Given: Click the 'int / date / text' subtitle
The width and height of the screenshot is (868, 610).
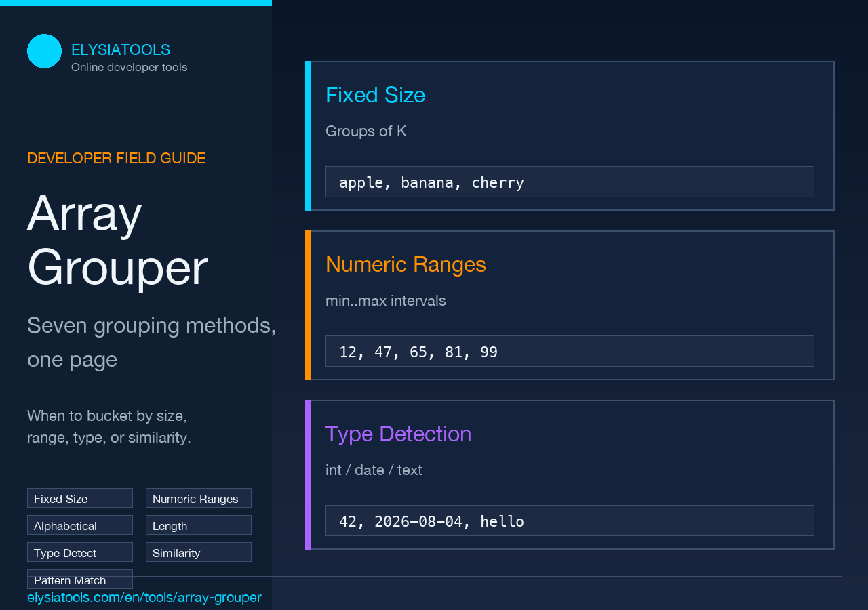Looking at the screenshot, I should pos(374,470).
